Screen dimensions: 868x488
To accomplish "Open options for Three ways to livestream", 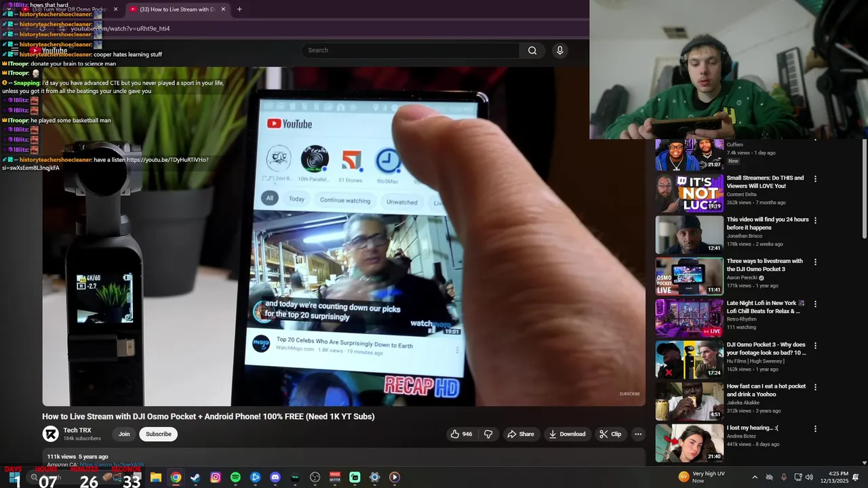I will pos(815,262).
